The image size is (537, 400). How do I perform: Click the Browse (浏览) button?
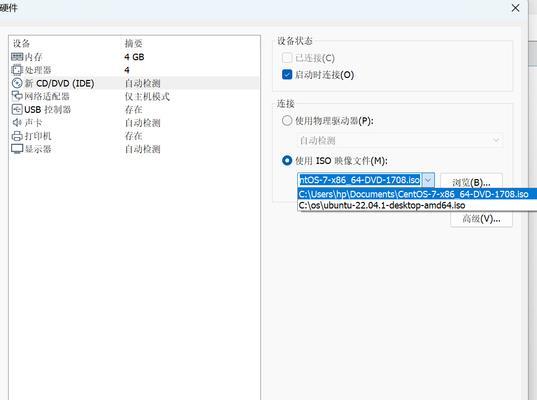click(471, 182)
